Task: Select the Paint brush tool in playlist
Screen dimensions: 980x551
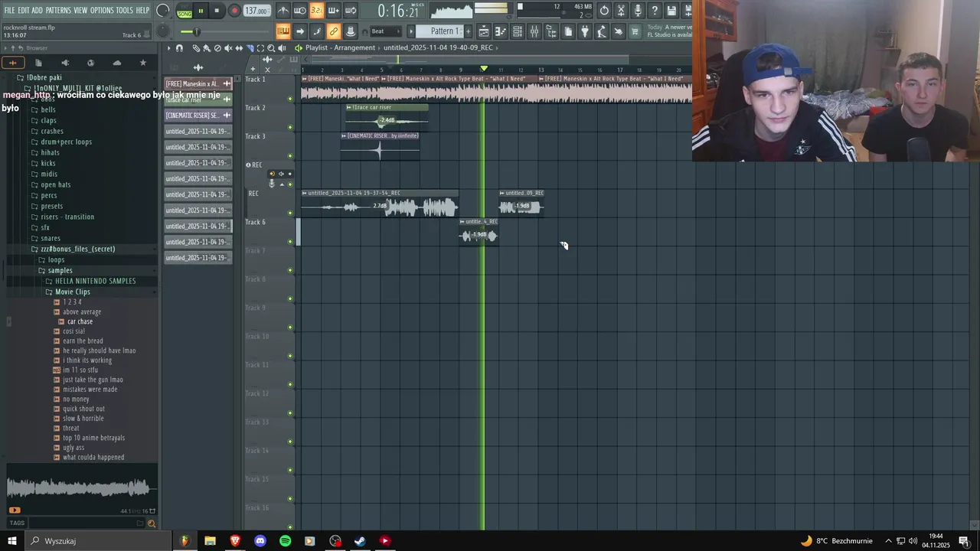Action: (207, 47)
